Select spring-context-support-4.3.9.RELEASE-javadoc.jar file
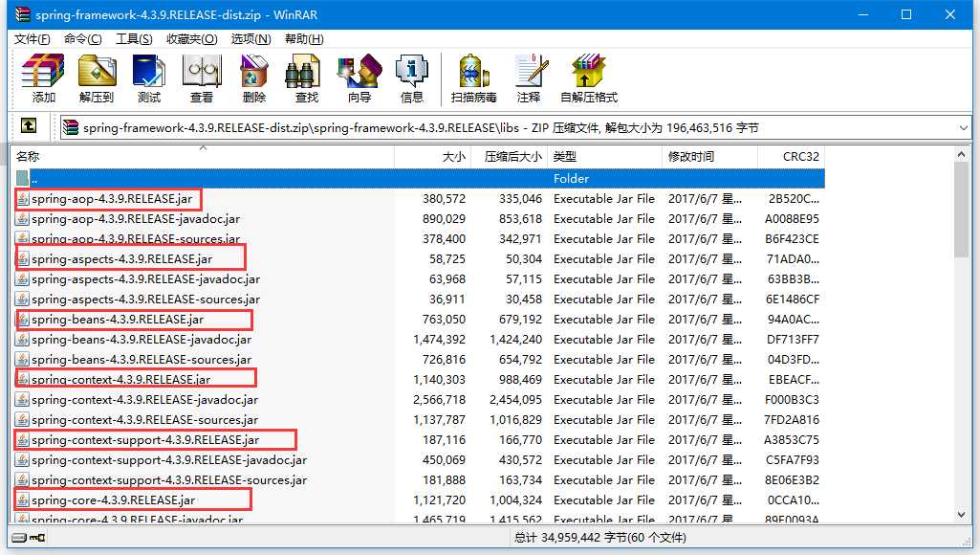This screenshot has width=980, height=555. (168, 460)
